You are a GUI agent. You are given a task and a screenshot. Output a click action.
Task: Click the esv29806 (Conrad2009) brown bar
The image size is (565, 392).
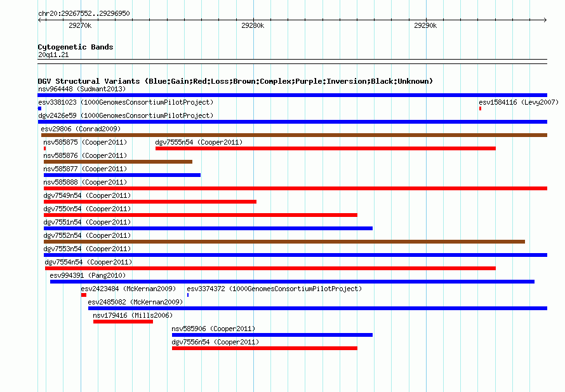click(294, 135)
